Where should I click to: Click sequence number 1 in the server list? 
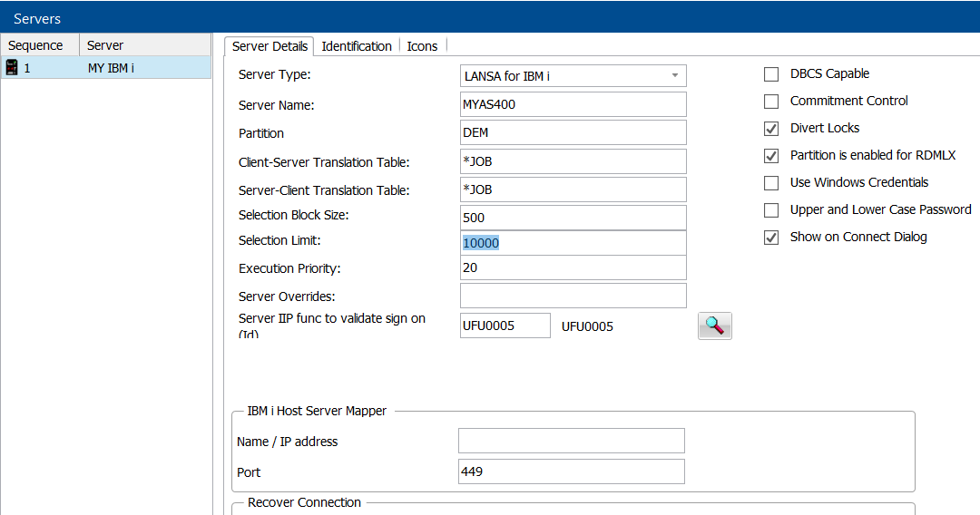coord(27,68)
